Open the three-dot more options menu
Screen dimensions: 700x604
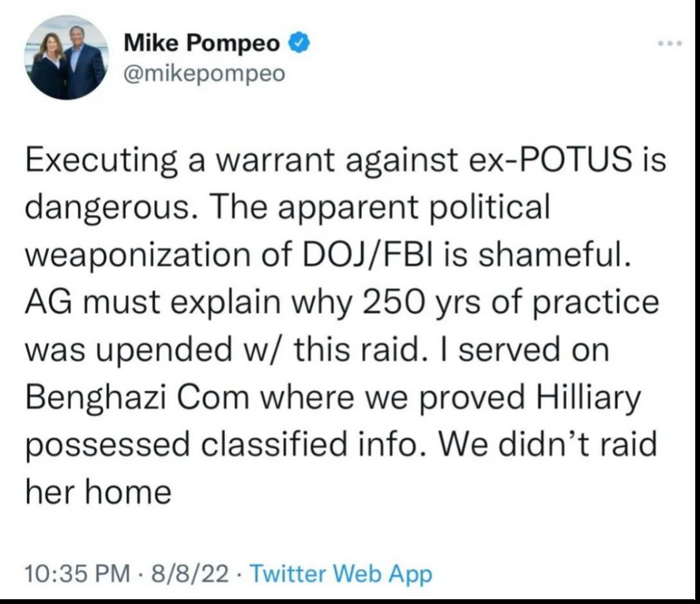pos(670,43)
